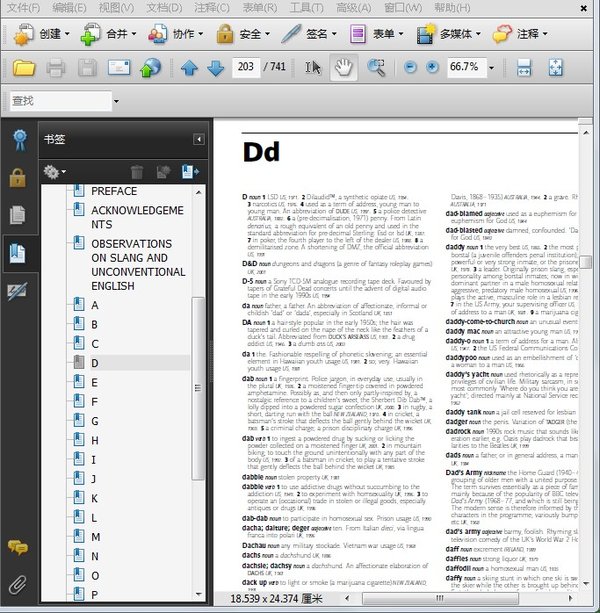Click the marquee zoom magnifier tool
This screenshot has width=600, height=613.
[x=376, y=68]
